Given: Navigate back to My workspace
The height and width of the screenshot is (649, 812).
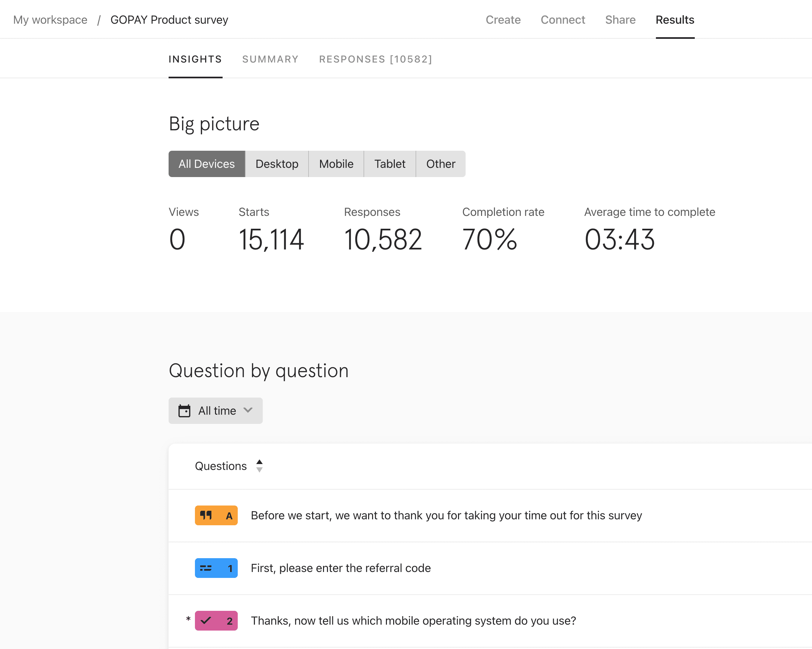Looking at the screenshot, I should coord(50,19).
